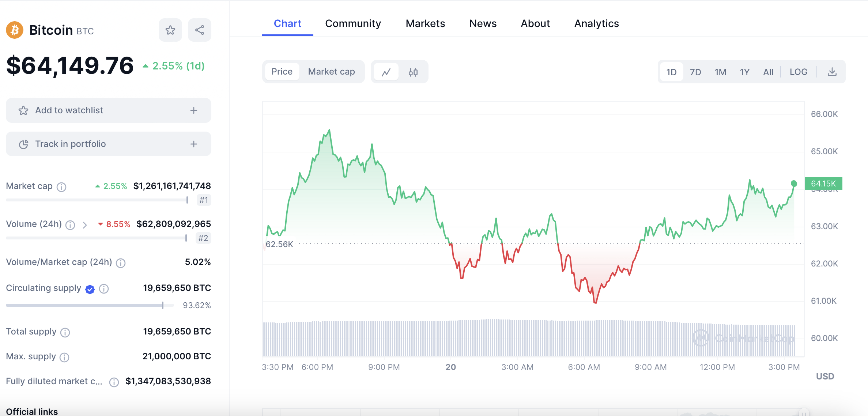
Task: Click info icon next to Max. supply
Action: coord(64,357)
